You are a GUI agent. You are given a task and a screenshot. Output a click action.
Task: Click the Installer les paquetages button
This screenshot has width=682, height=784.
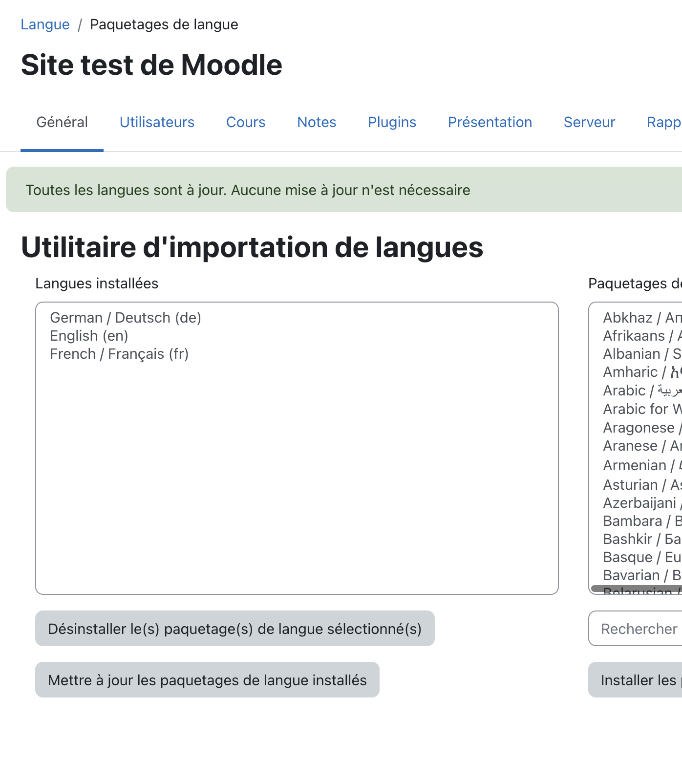635,680
